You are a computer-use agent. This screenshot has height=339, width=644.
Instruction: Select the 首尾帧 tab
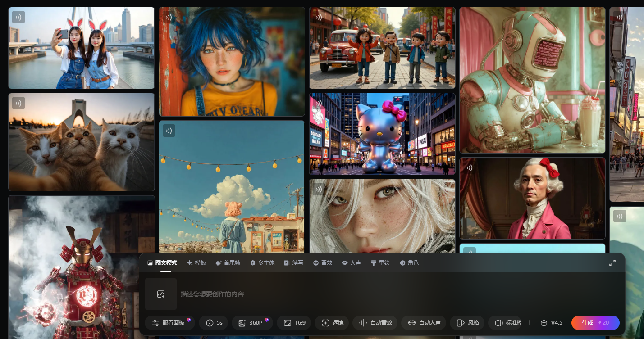228,263
